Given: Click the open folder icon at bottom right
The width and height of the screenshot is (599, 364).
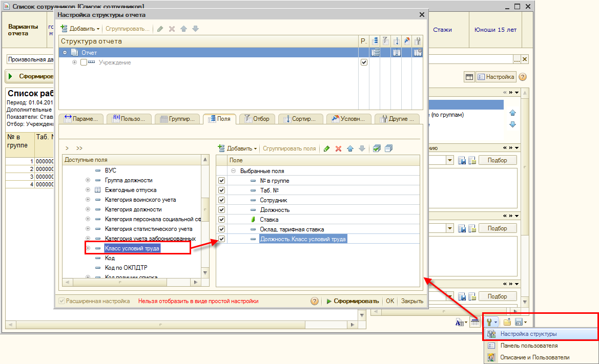Looking at the screenshot, I should tap(507, 323).
